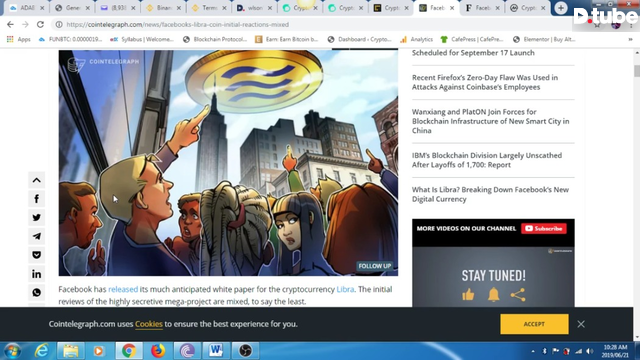Share article via LinkedIn sidebar icon
Image resolution: width=640 pixels, height=360 pixels.
click(x=36, y=274)
